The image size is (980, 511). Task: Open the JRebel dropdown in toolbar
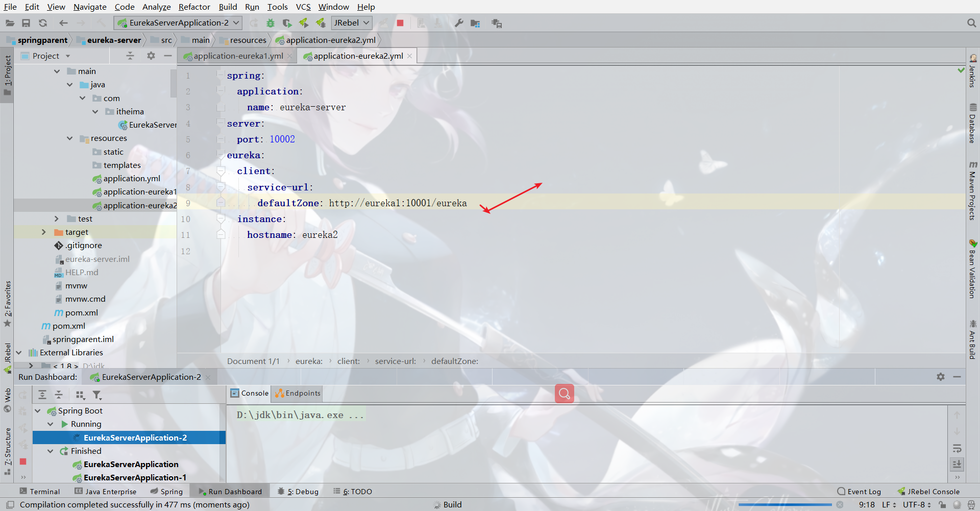351,23
